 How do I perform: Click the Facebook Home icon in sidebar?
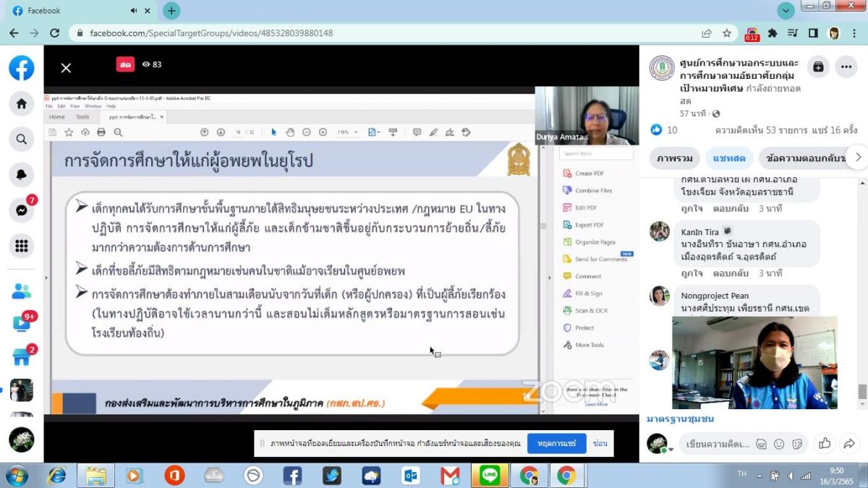(21, 103)
